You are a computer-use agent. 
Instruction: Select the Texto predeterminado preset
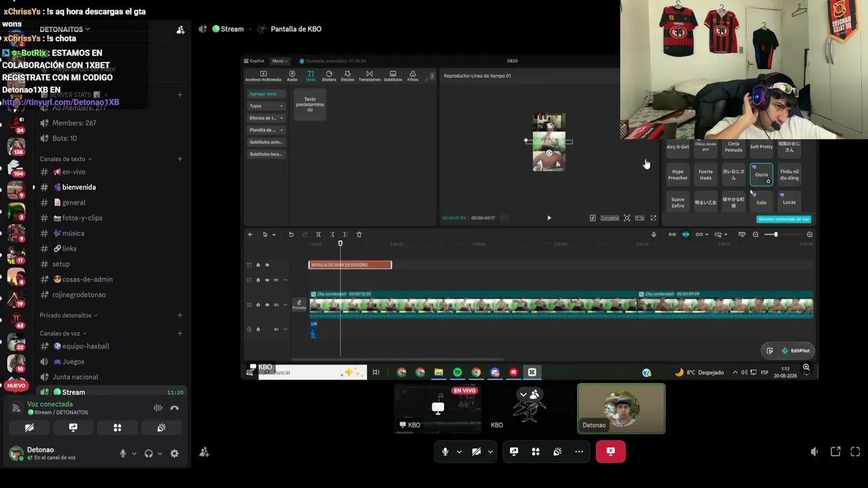[x=310, y=105]
